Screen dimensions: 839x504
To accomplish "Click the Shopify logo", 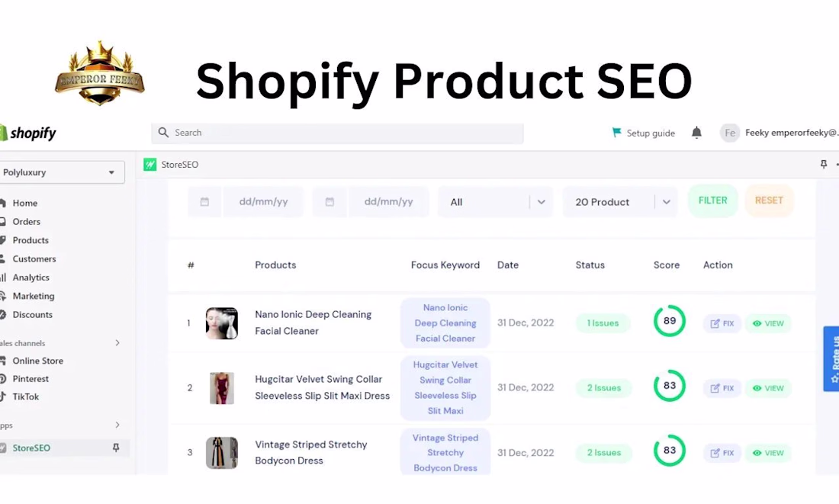I will coord(27,133).
